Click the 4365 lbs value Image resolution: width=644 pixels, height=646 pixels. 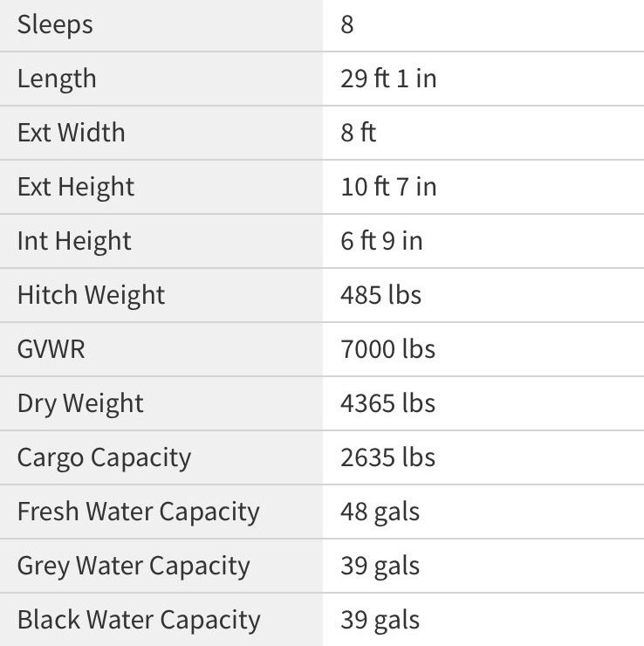(x=387, y=403)
